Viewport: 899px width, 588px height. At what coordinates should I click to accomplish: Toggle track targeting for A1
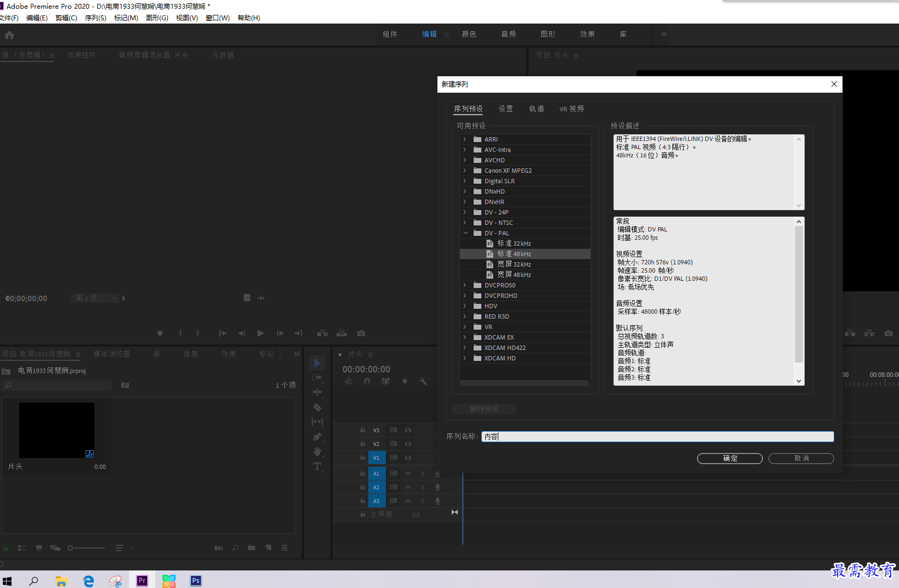(376, 473)
